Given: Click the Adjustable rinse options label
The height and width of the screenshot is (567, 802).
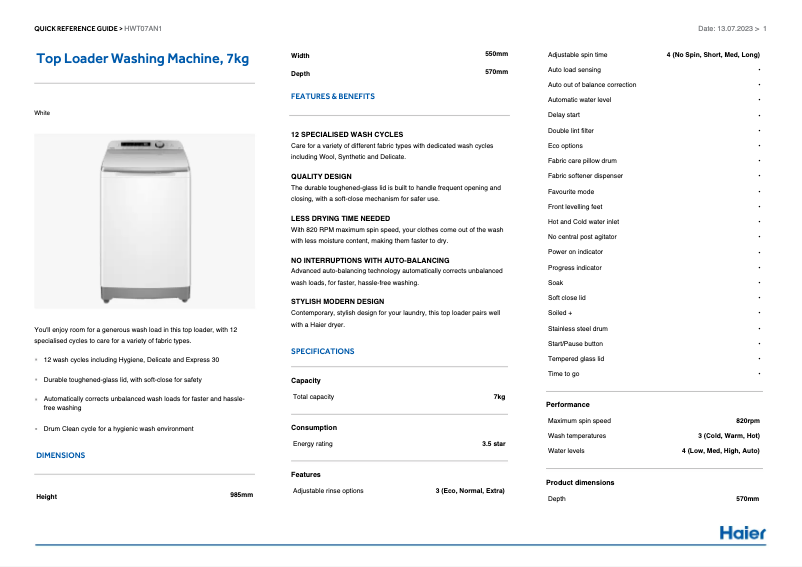Looking at the screenshot, I should [328, 491].
